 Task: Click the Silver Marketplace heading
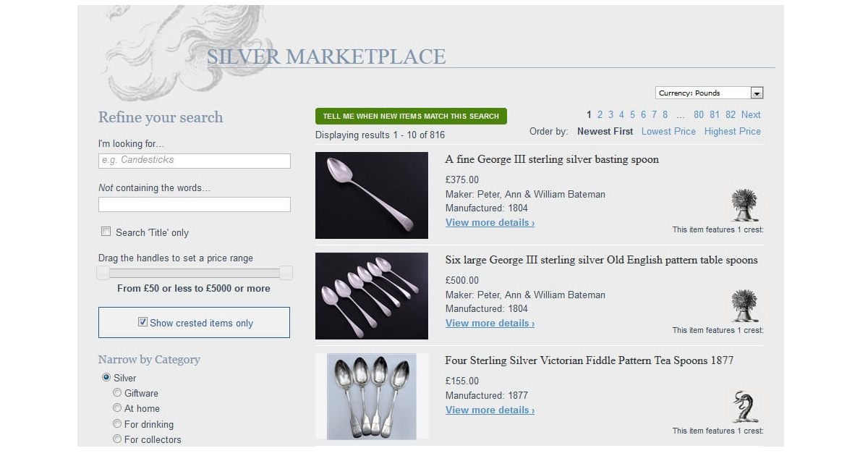tap(326, 56)
